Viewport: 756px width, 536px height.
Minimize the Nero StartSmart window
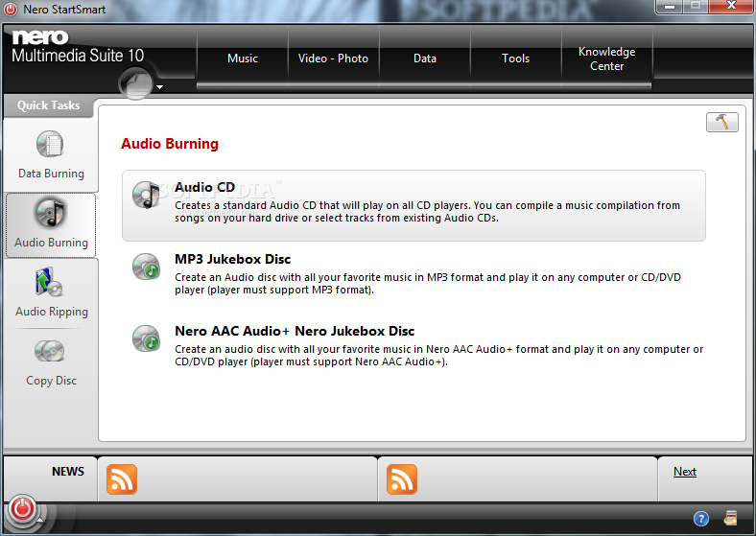pyautogui.click(x=670, y=7)
